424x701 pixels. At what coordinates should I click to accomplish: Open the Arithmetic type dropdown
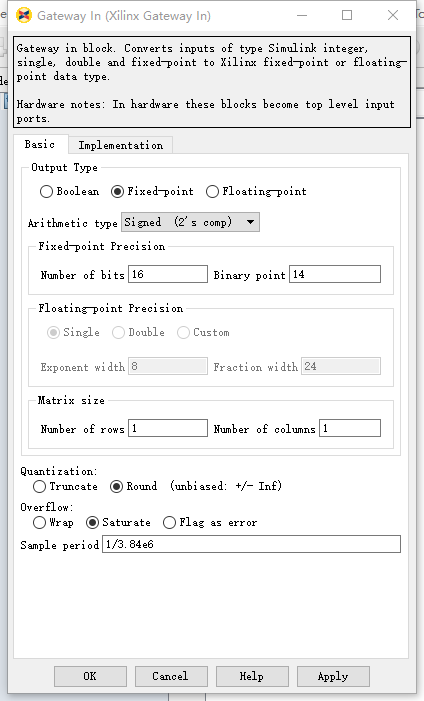[x=190, y=222]
